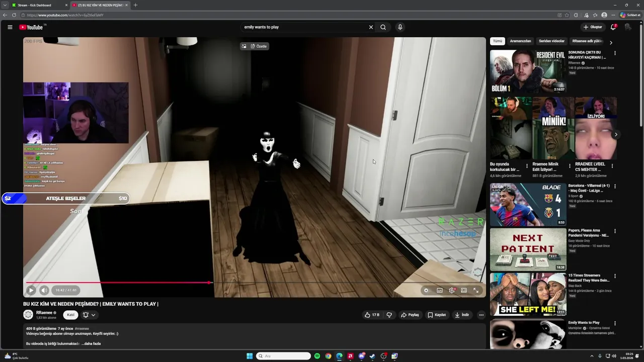The height and width of the screenshot is (362, 644).
Task: Save video with Kaydet
Action: tap(437, 315)
